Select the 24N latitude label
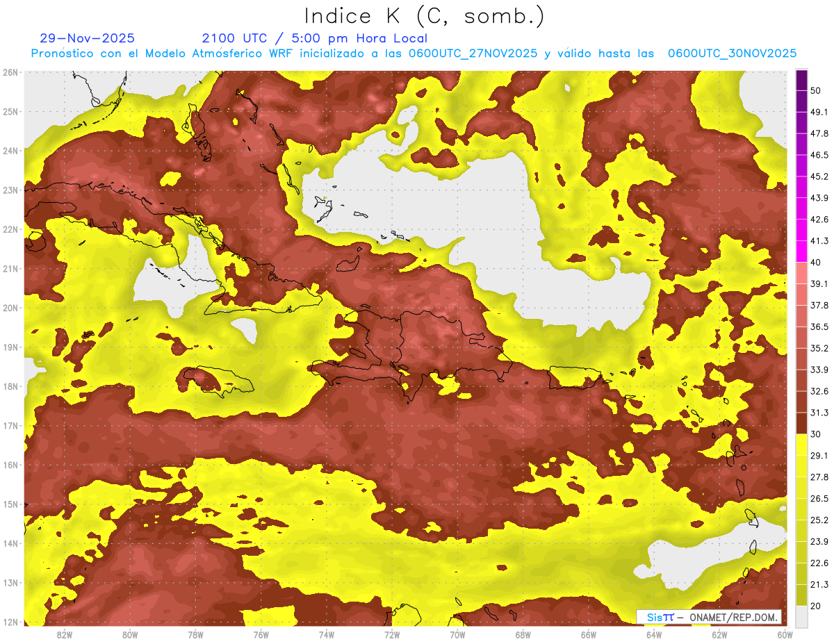Image resolution: width=834 pixels, height=644 pixels. coord(10,151)
